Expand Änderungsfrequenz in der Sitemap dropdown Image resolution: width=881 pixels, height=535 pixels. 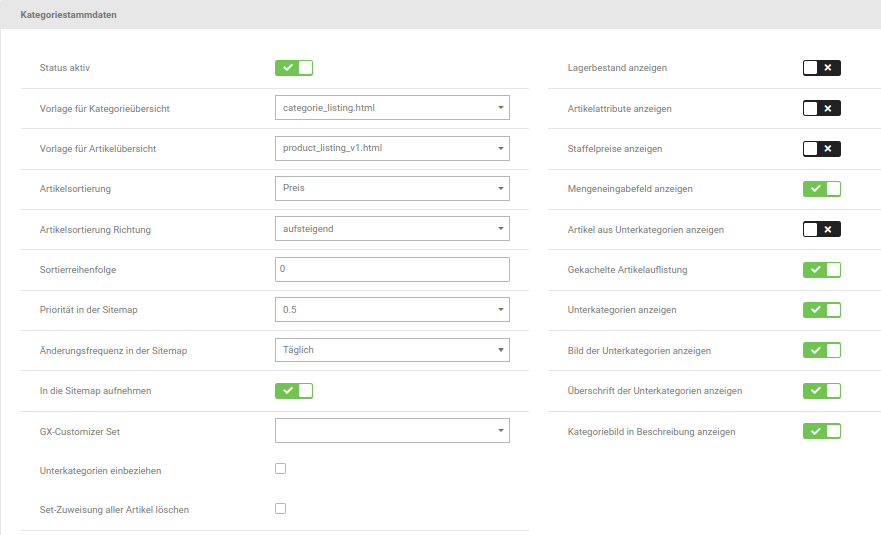[x=392, y=350]
